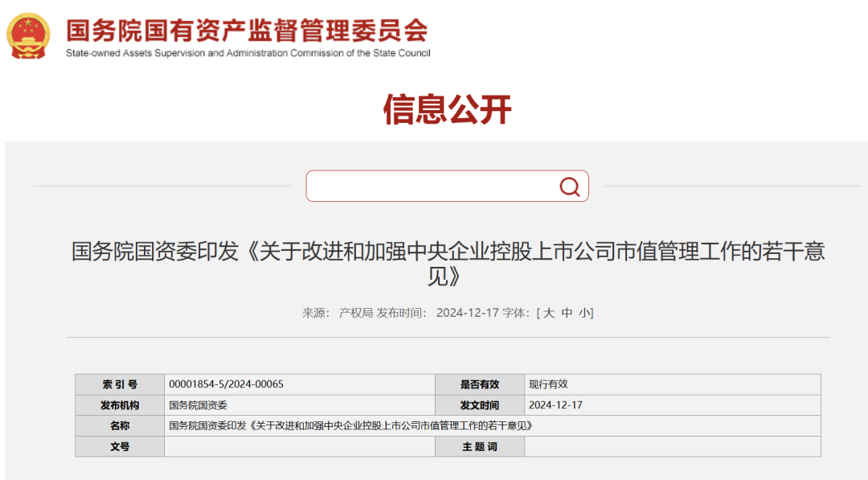
Task: Click the document name in 名称 row
Action: (350, 426)
